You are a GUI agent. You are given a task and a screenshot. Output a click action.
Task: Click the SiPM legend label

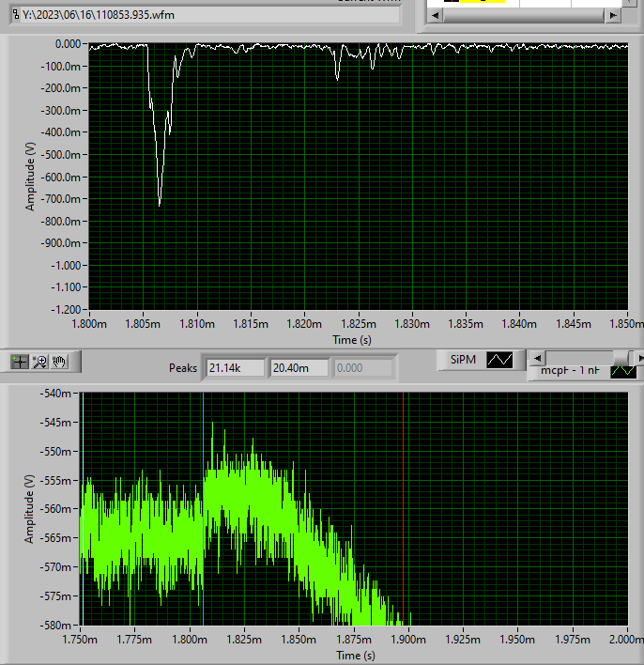point(463,360)
